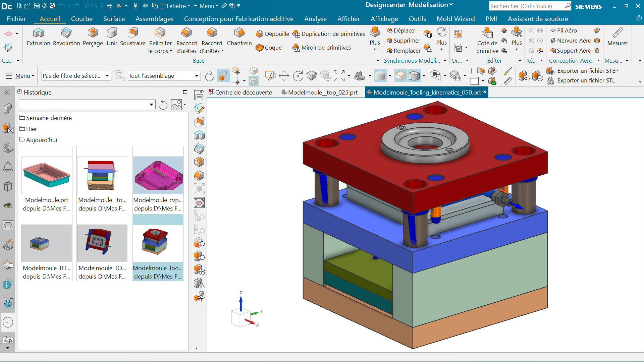The width and height of the screenshot is (644, 362).
Task: Close the Modelmoule_Tooling_kinematics_050.prt tab
Action: click(x=484, y=92)
